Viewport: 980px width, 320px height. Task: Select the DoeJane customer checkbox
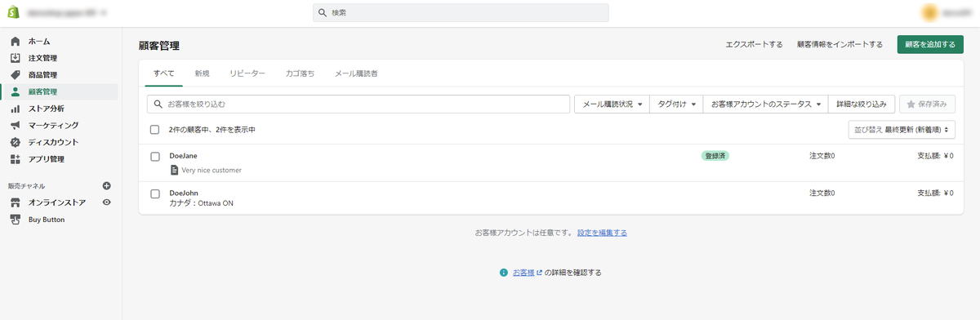pos(155,156)
